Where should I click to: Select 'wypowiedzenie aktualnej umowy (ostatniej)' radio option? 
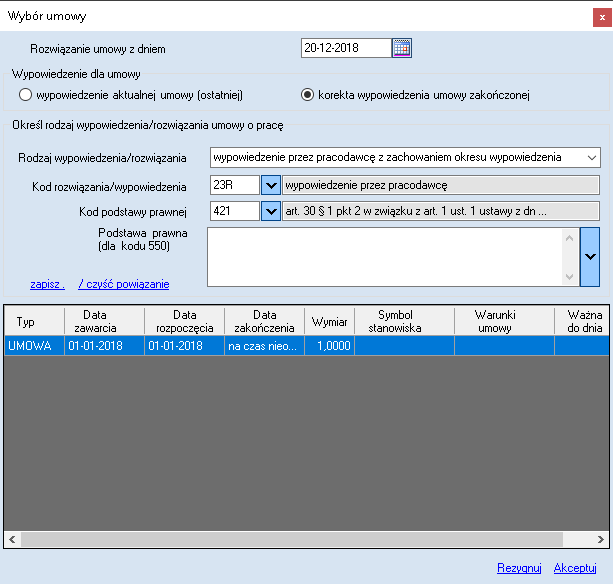(x=26, y=95)
